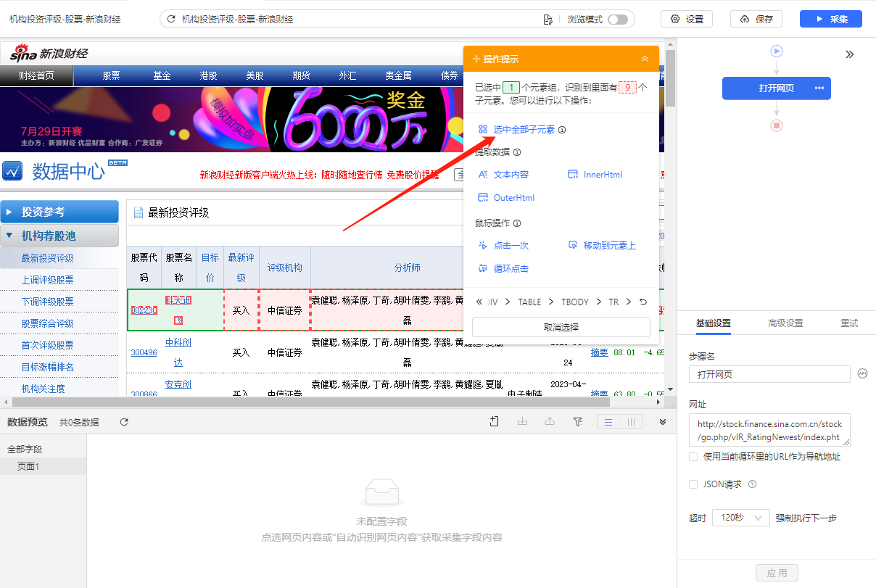Click the 步骤名 input field

coord(769,374)
